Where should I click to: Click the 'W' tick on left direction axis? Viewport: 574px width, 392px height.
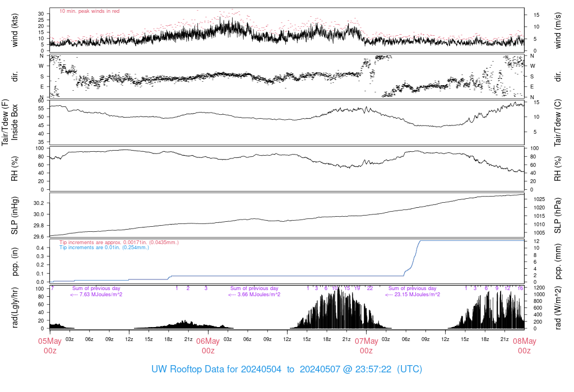pyautogui.click(x=41, y=66)
